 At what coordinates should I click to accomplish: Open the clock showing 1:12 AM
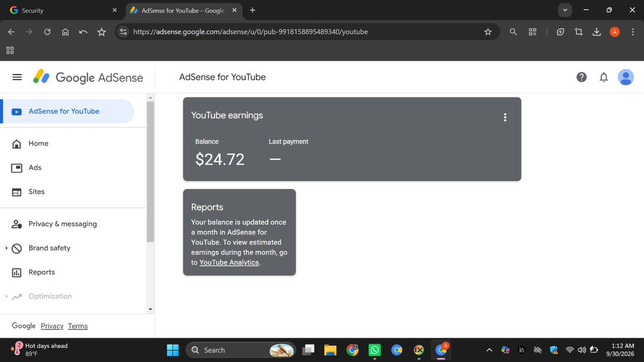(621, 350)
